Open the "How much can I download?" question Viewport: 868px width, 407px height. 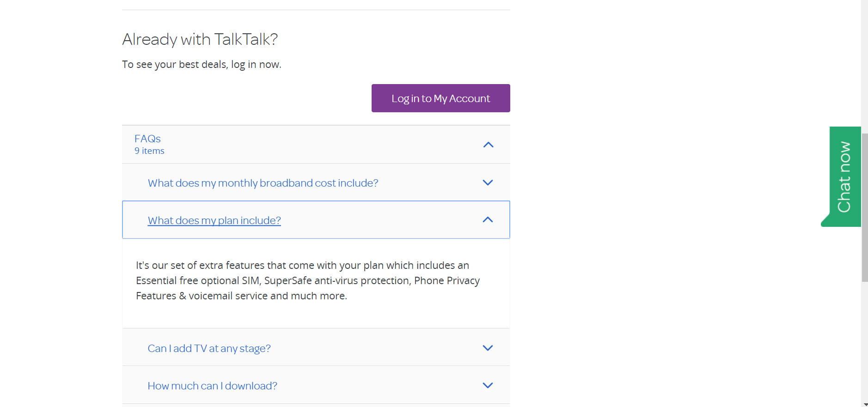(x=212, y=386)
